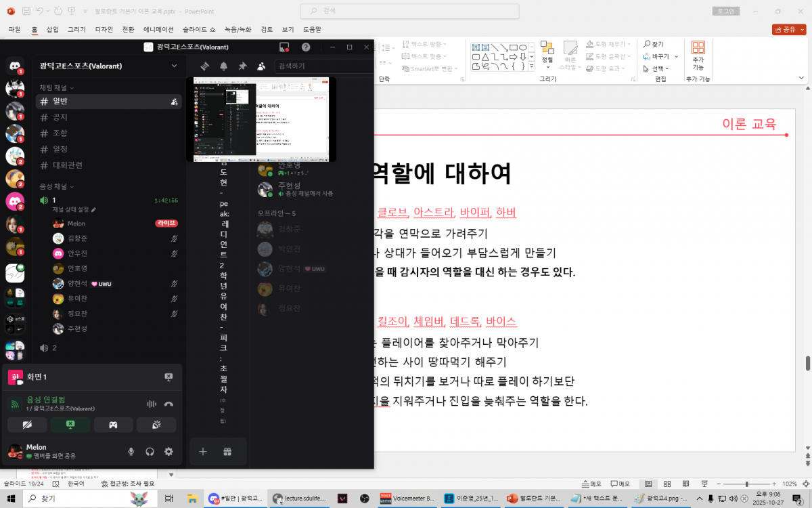This screenshot has height=508, width=812.
Task: Start an activity with the game controller button
Action: pyautogui.click(x=113, y=425)
